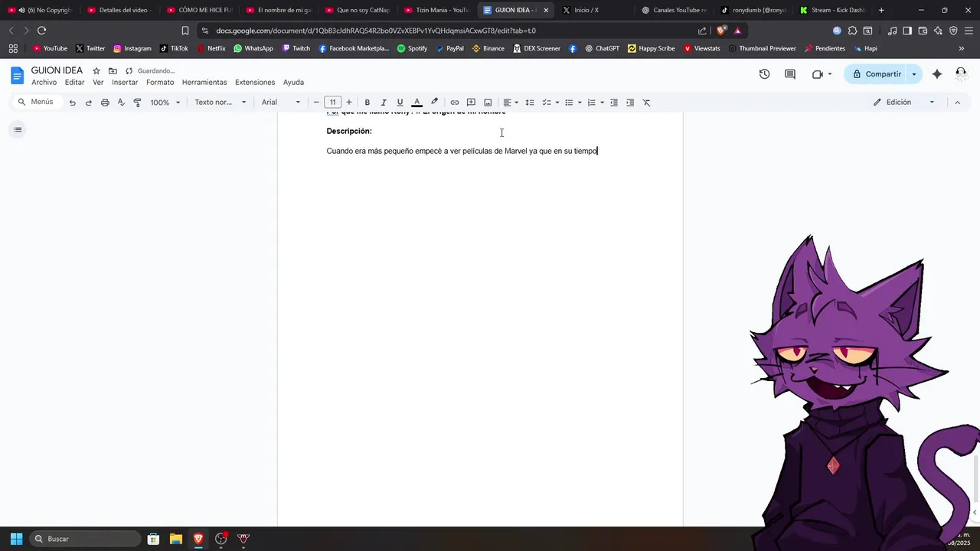
Task: Open the Herramientas menu
Action: [x=204, y=83]
